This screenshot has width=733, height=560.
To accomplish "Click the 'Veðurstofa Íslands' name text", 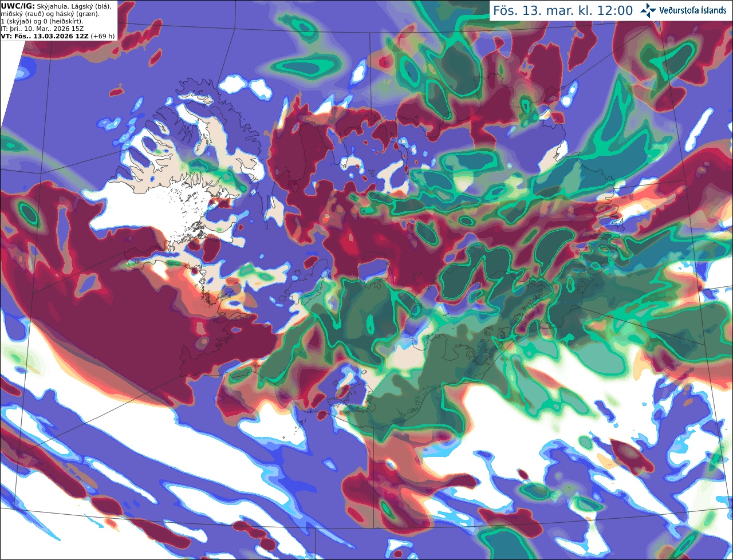I will tap(693, 10).
